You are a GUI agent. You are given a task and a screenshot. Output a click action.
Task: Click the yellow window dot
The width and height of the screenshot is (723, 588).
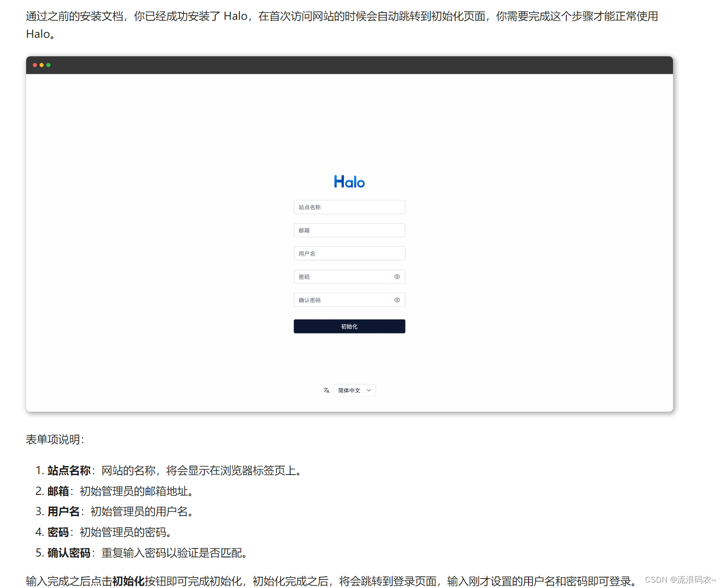(41, 65)
